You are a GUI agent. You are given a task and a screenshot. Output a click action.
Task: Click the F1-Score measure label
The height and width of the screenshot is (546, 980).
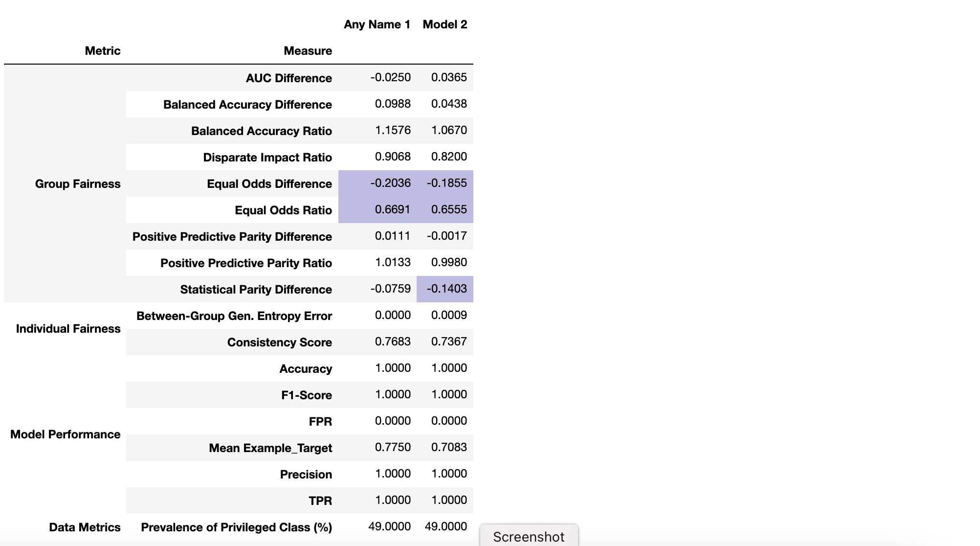click(306, 395)
